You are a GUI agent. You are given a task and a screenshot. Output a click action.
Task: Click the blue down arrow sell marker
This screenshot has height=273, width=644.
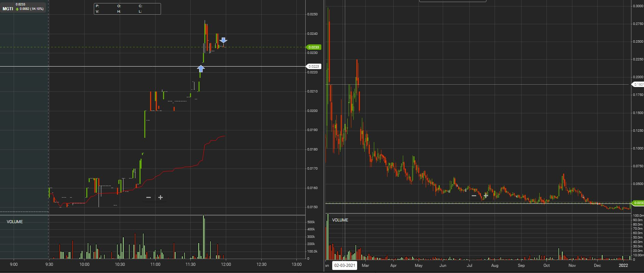223,40
